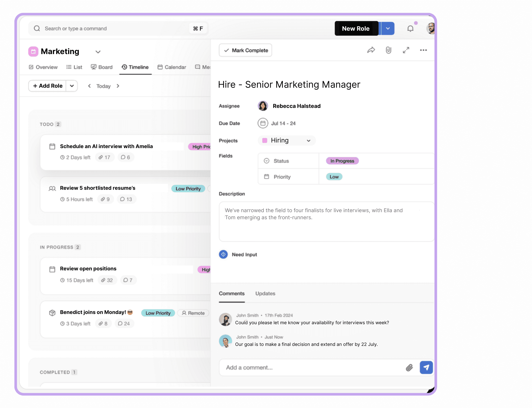Click the paperclip in comment box

pyautogui.click(x=409, y=368)
